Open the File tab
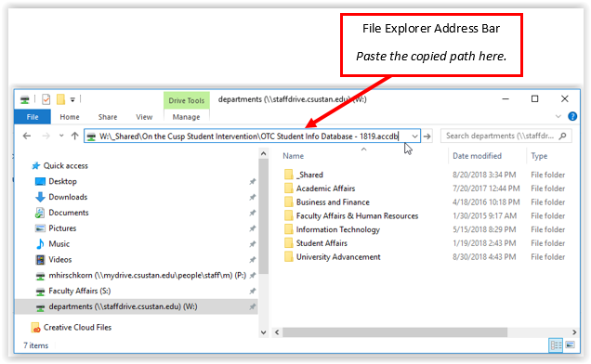Viewport: 591px width, 364px height. pyautogui.click(x=33, y=117)
